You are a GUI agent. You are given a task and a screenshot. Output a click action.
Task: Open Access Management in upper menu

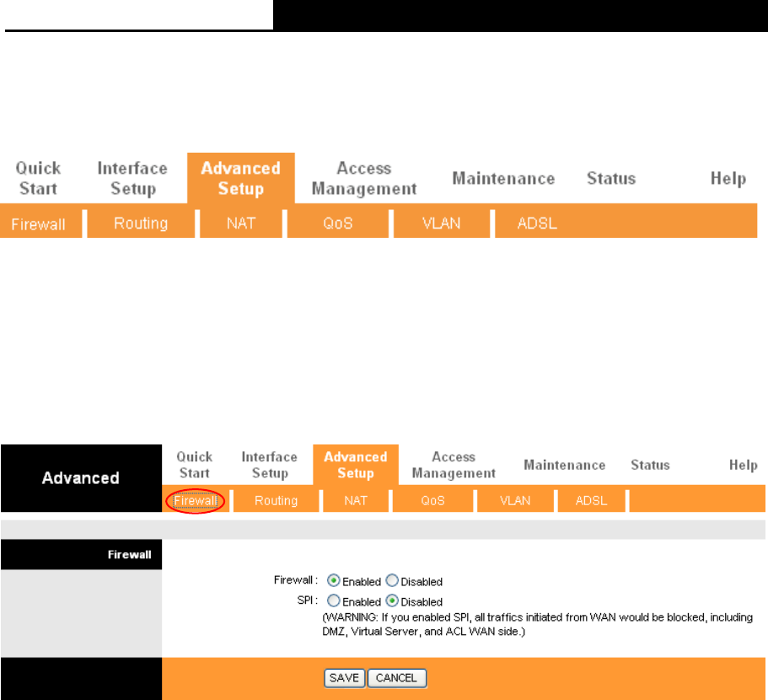tap(364, 178)
